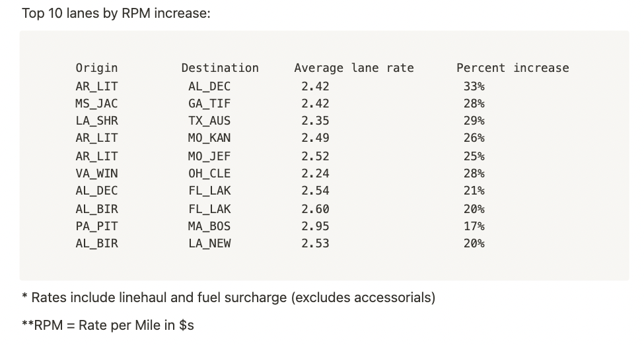
Task: Click the VA_WIN origin entry
Action: pyautogui.click(x=96, y=173)
